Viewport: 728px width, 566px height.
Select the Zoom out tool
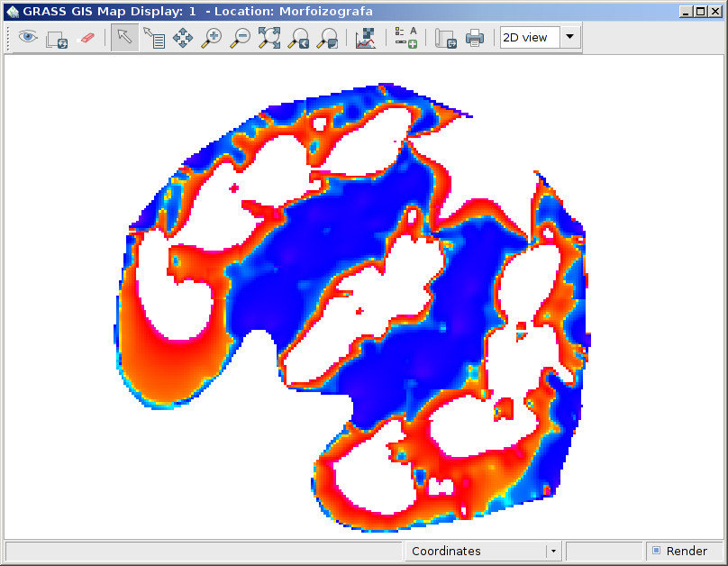(240, 38)
